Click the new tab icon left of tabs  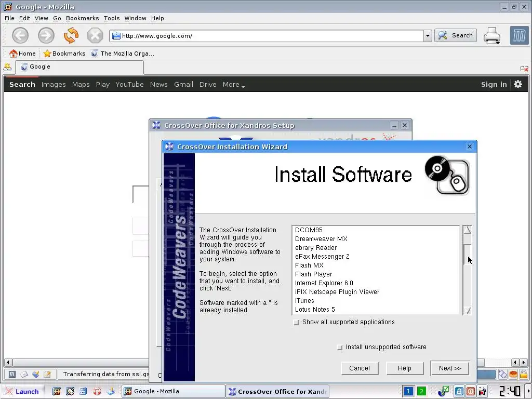7,67
